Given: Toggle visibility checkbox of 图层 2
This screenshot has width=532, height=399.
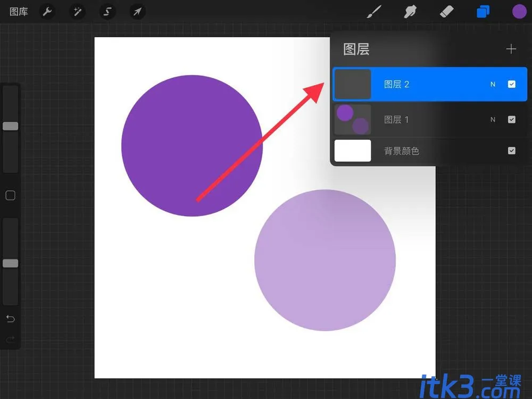Looking at the screenshot, I should tap(512, 84).
